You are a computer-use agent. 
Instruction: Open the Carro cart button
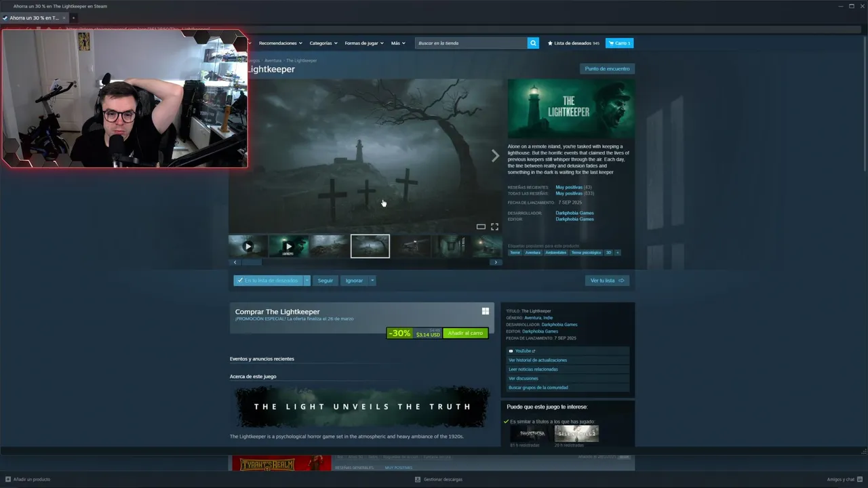tap(619, 43)
